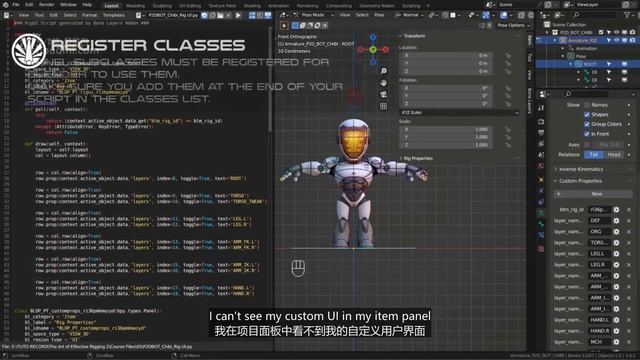The image size is (640, 360).
Task: Open the Render properties tab icon
Action: point(541,122)
